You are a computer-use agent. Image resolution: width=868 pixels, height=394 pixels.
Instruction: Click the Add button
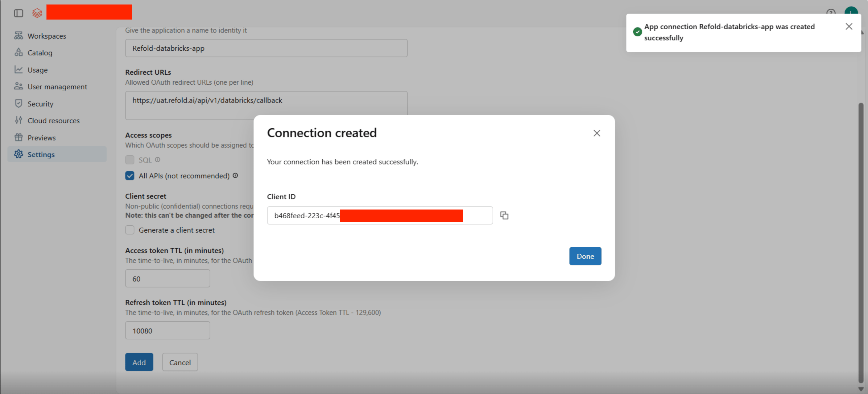(x=139, y=362)
